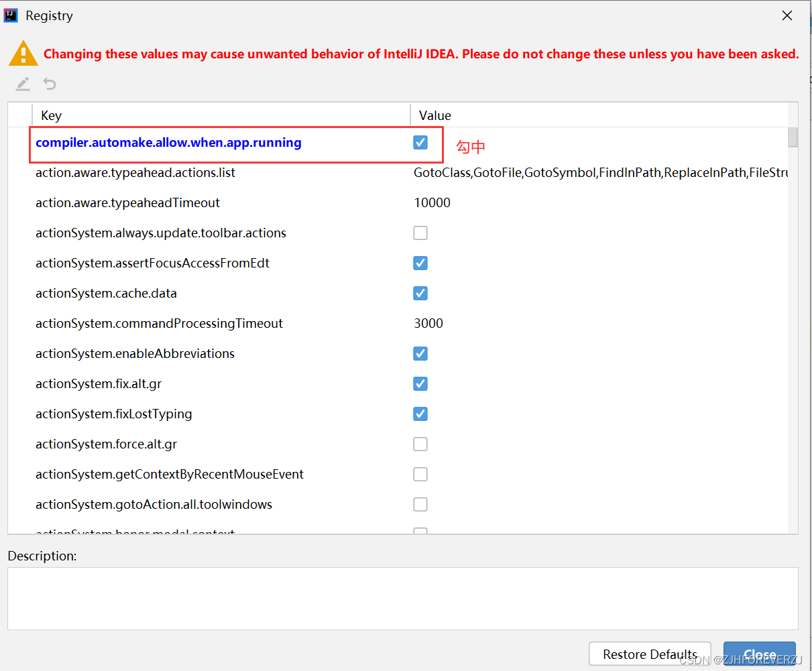Click the Restore Defaults button
812x671 pixels.
650,654
